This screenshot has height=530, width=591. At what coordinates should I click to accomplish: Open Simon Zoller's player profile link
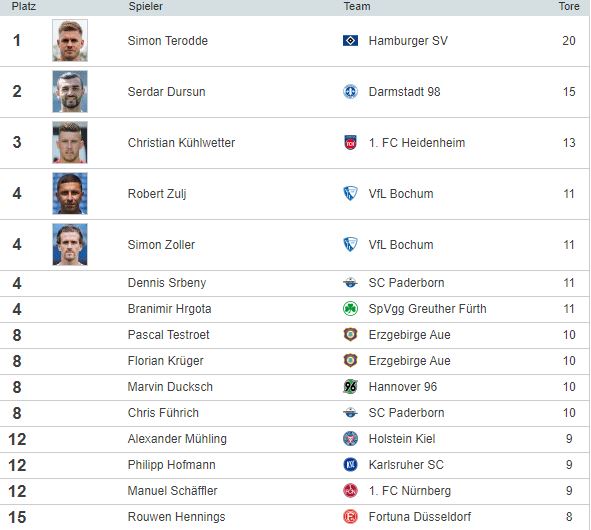point(161,245)
